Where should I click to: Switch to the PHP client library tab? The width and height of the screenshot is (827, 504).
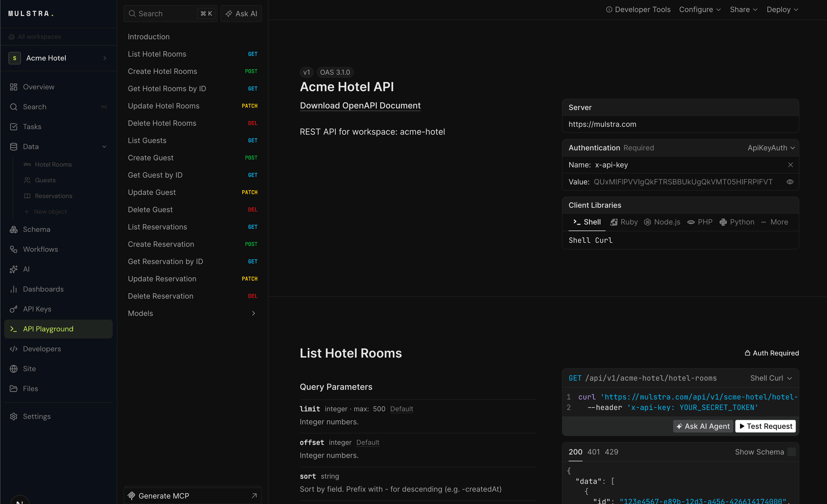[x=700, y=222]
